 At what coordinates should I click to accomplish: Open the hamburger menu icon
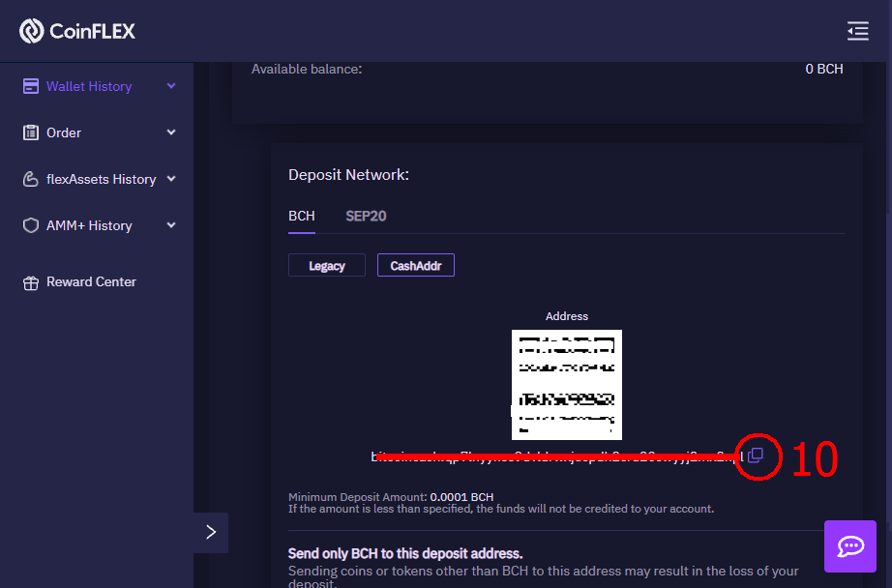858,31
